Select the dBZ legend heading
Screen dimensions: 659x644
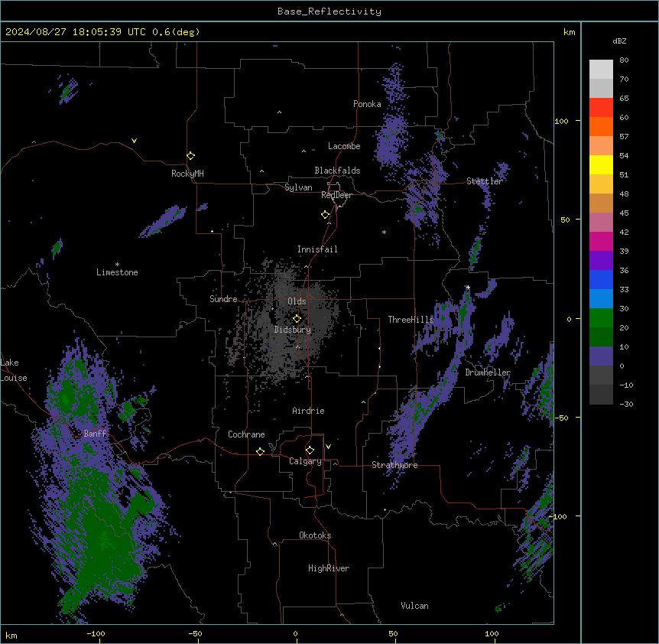click(x=619, y=41)
